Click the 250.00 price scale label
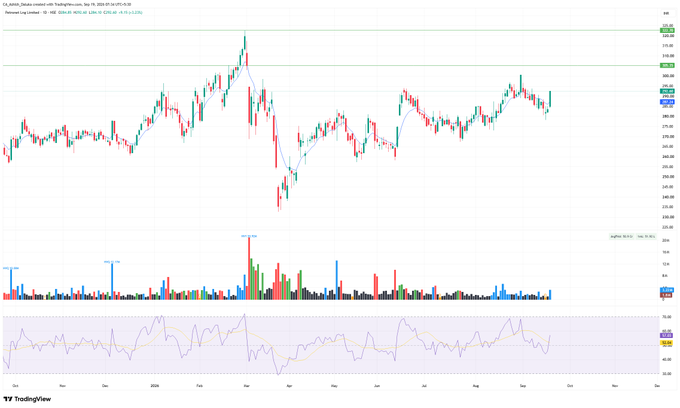The width and height of the screenshot is (680, 408). [x=668, y=177]
